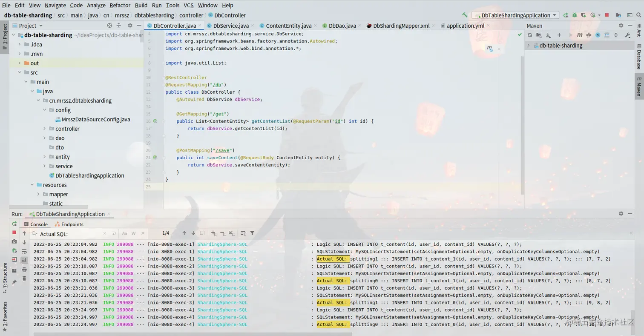The image size is (644, 336).
Task: Add a Maven project with the plus icon
Action: [x=559, y=35]
